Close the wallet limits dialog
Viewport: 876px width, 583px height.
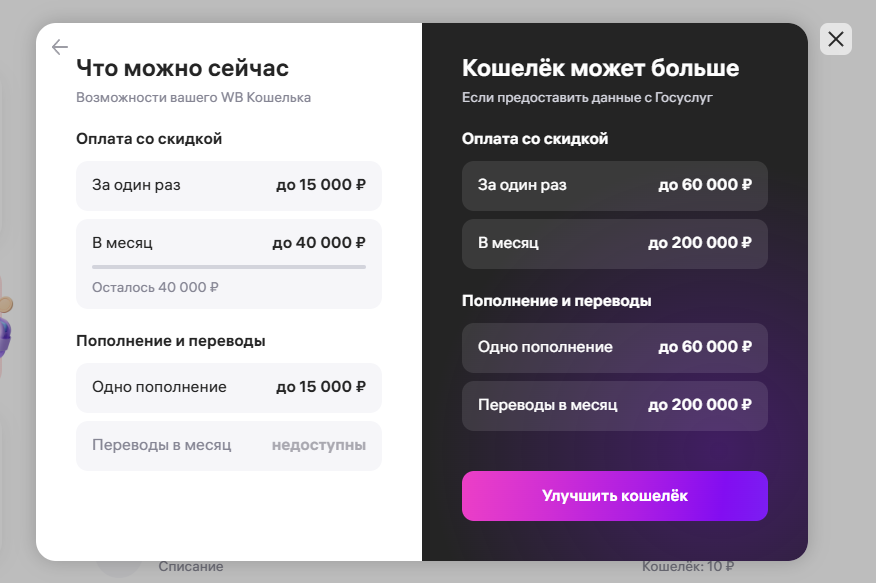(x=836, y=39)
